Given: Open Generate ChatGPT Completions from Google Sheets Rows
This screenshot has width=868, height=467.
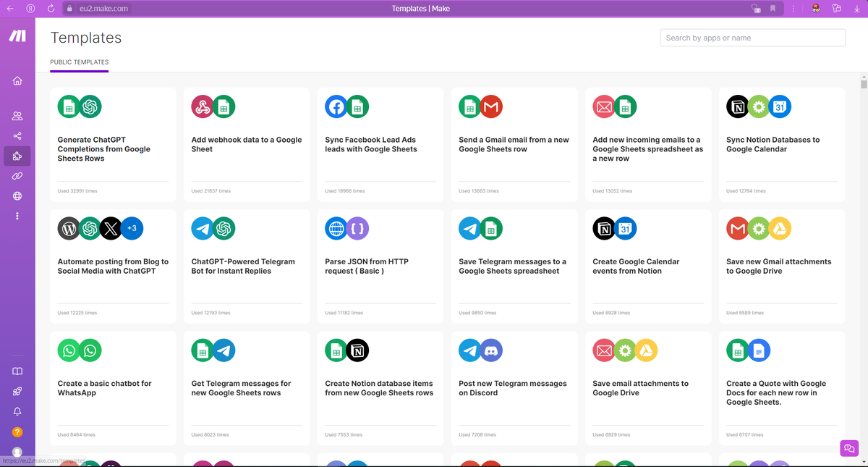Looking at the screenshot, I should click(x=114, y=145).
